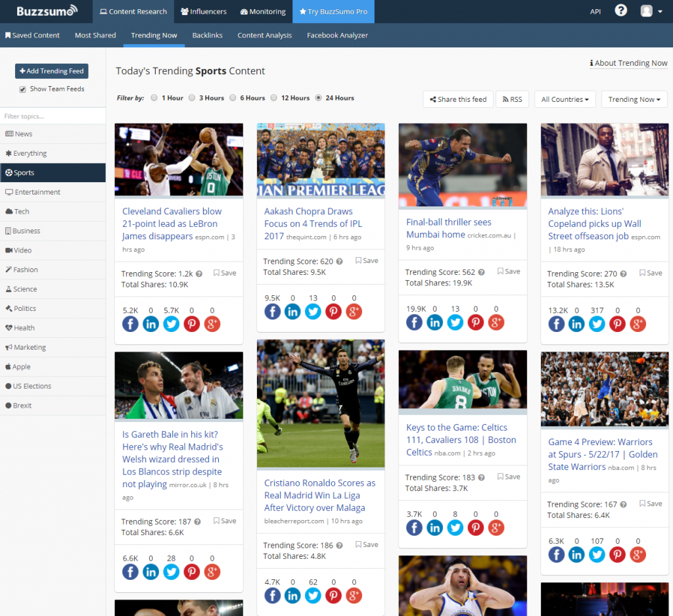This screenshot has width=673, height=616.
Task: Select the 24 Hours filter radio button
Action: [319, 98]
